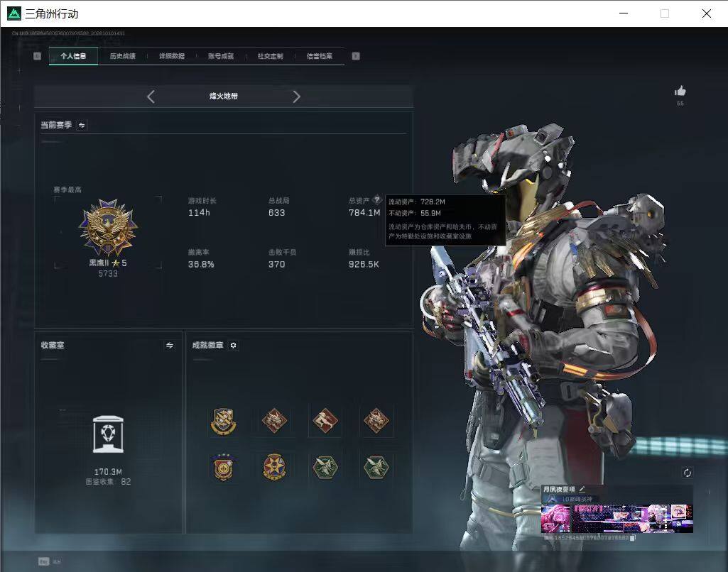
Task: Click the swap icon beside 当前赛季
Action: click(x=82, y=125)
